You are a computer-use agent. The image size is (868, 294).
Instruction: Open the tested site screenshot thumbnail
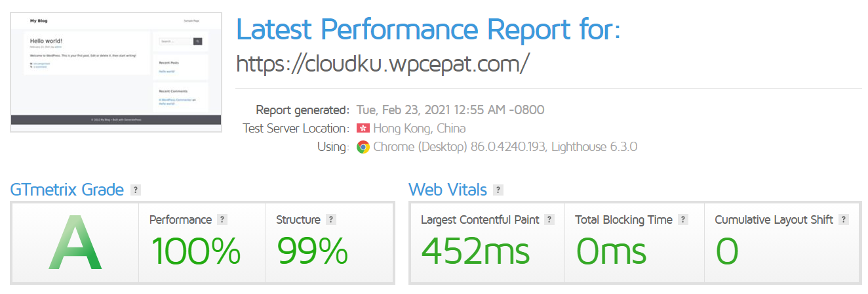click(x=116, y=72)
